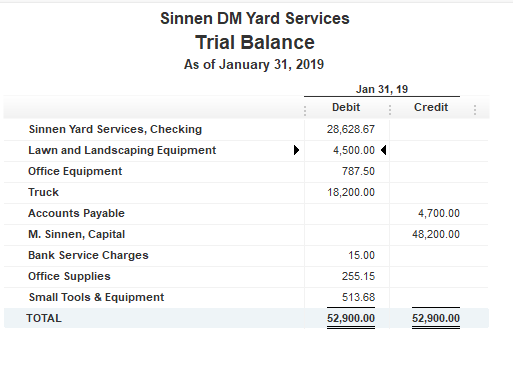Click right-pointing arrow beside Lawn and Landscaping Equipment
This screenshot has width=513, height=372.
click(x=296, y=150)
